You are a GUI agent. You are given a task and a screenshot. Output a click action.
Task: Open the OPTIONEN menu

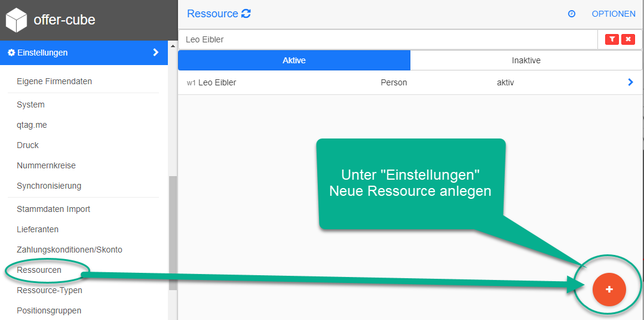tap(614, 14)
